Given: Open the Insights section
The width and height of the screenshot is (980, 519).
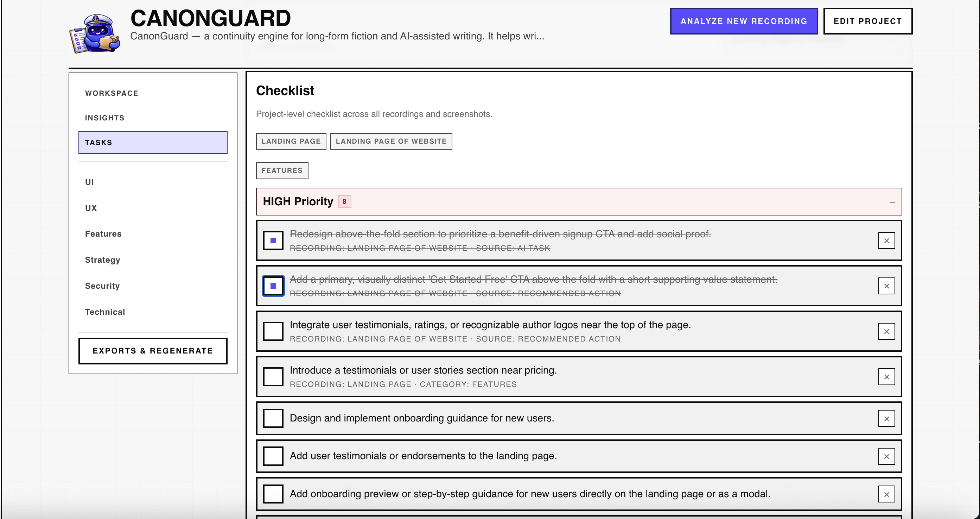Looking at the screenshot, I should [x=104, y=118].
